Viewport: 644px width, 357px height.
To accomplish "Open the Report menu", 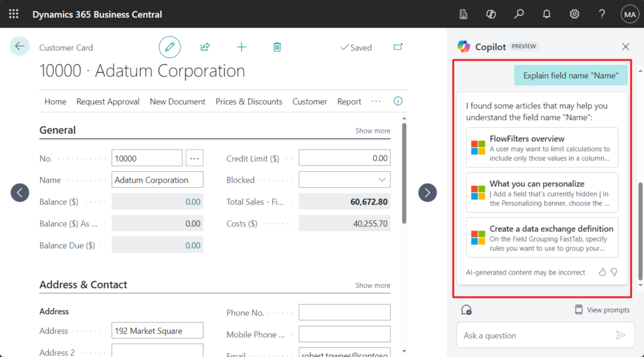I will [349, 101].
